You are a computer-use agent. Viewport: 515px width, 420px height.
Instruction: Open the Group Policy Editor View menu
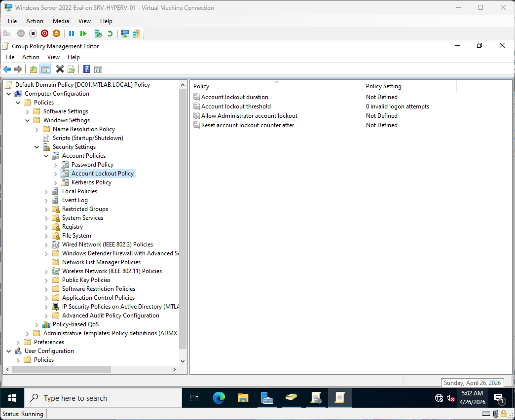[x=53, y=57]
